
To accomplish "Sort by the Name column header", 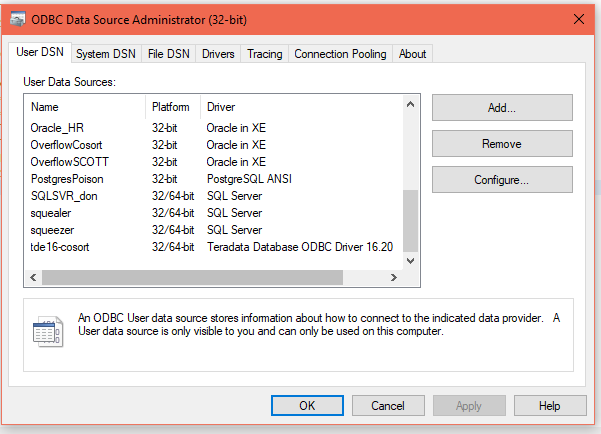I will click(x=85, y=107).
